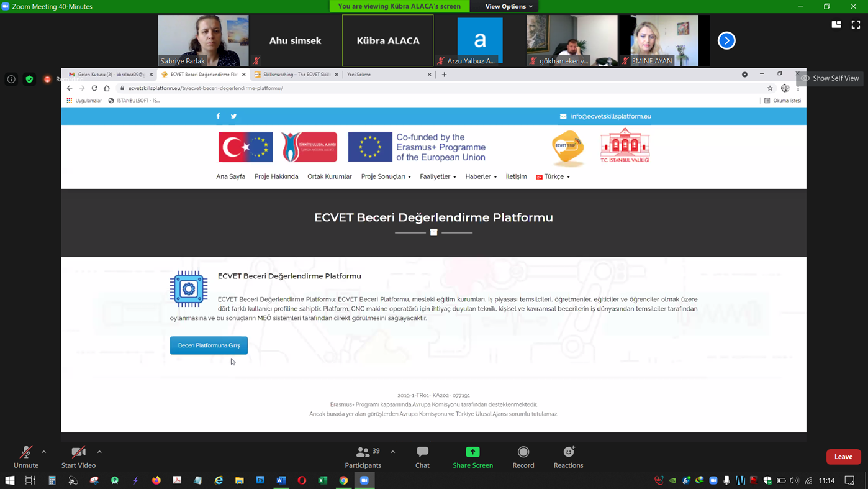
Task: Expand participants options arrow
Action: (x=393, y=452)
